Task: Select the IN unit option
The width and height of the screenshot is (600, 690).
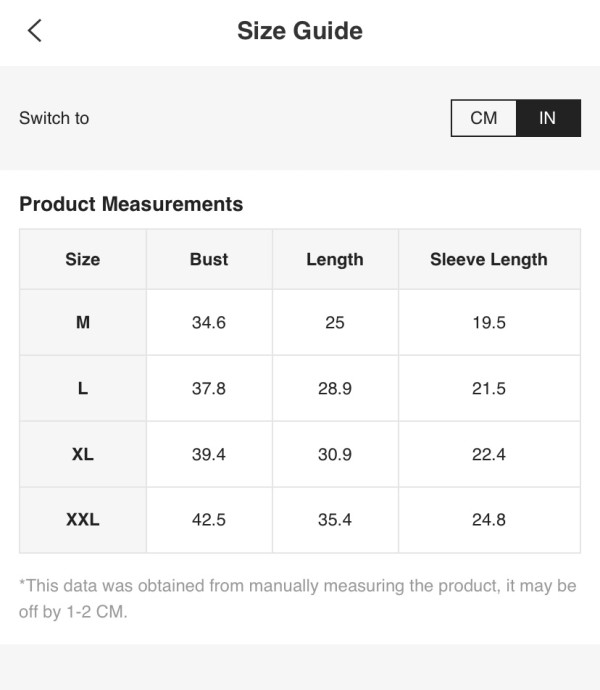Action: [x=548, y=118]
